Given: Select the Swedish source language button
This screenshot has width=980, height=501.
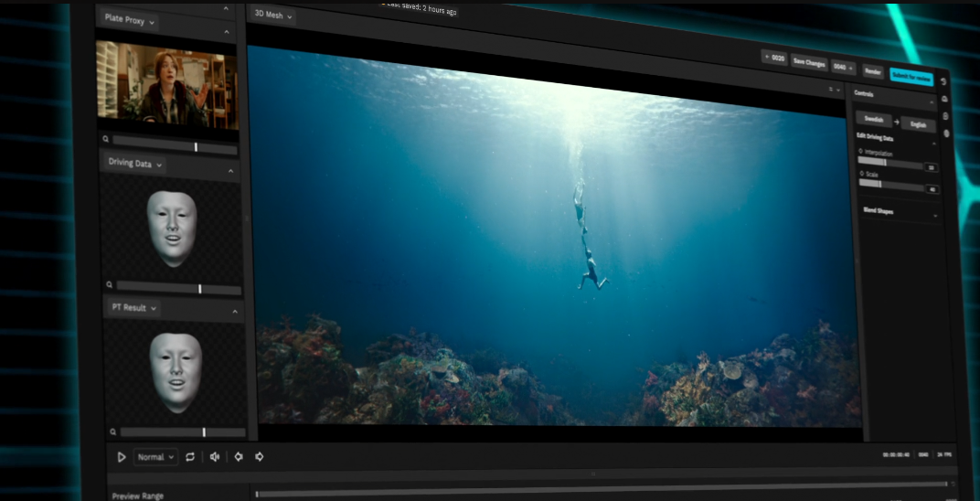Looking at the screenshot, I should pyautogui.click(x=874, y=120).
